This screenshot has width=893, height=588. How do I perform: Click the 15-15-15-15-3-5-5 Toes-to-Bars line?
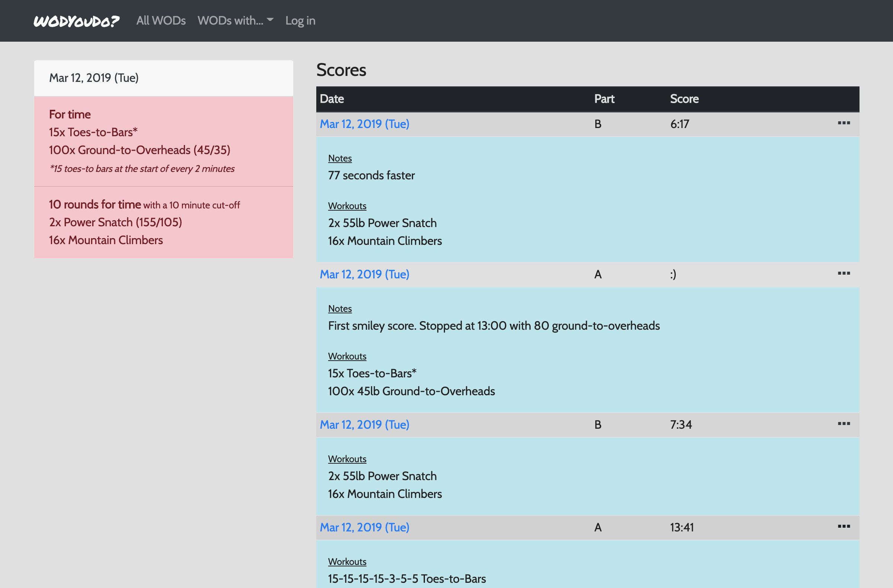point(407,579)
